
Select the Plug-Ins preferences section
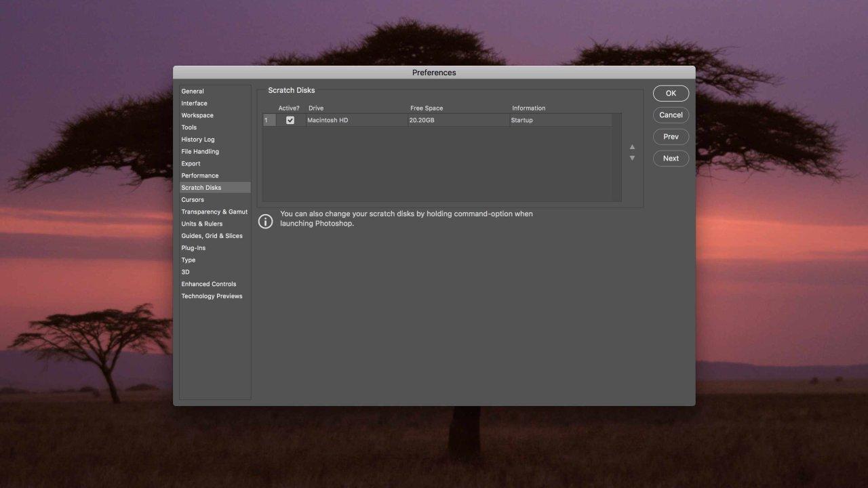193,247
